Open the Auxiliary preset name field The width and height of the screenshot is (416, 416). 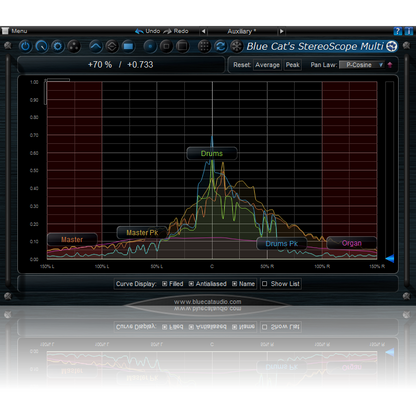242,31
